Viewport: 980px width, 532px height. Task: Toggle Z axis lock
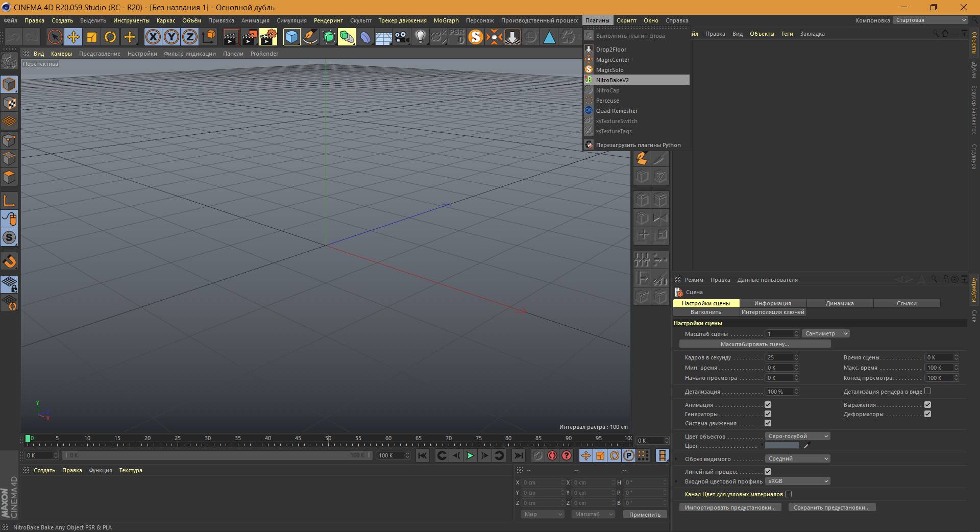click(x=190, y=37)
